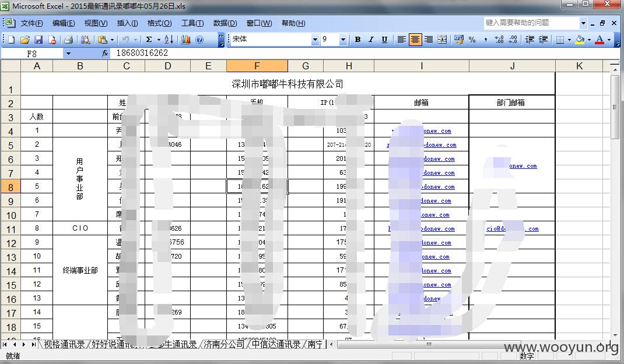Switch to the 中信达通讯录 sheet tab
The image size is (624, 364).
(276, 344)
